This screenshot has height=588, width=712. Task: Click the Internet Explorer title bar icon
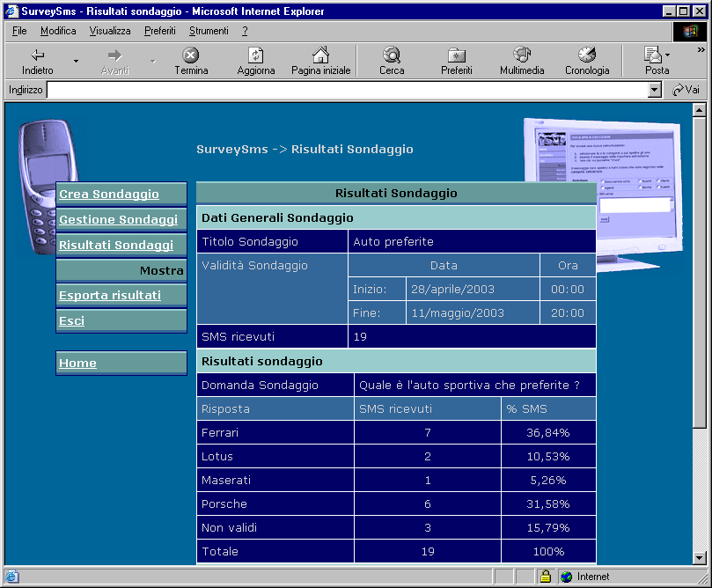pyautogui.click(x=11, y=11)
